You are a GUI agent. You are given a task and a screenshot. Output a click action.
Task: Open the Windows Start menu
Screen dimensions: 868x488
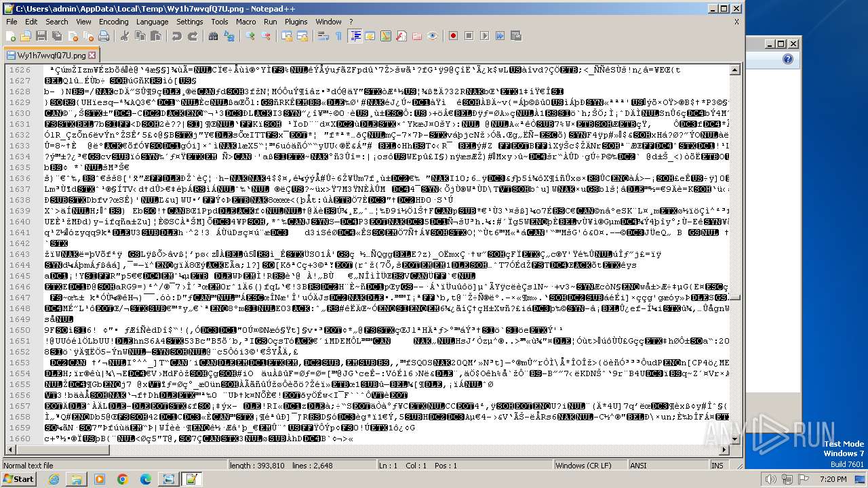pos(19,479)
